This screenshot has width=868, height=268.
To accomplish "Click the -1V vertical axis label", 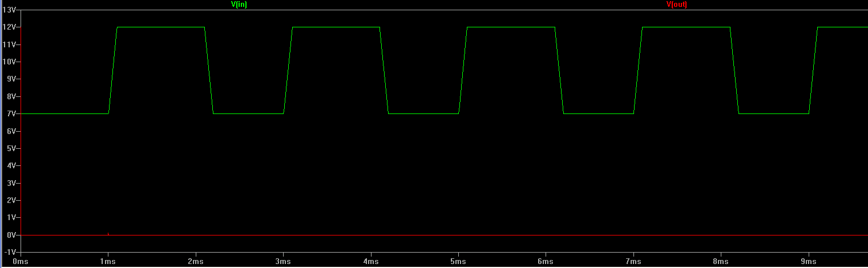I will (10, 253).
